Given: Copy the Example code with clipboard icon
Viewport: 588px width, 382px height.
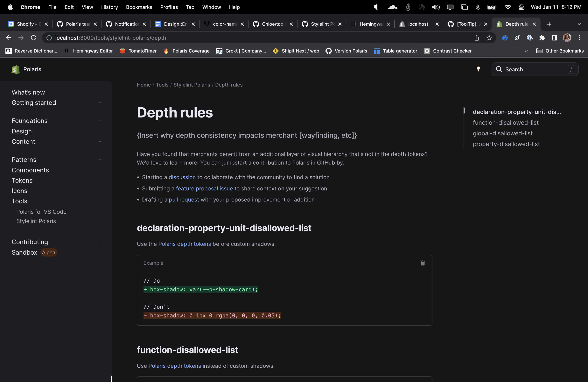Looking at the screenshot, I should pyautogui.click(x=423, y=263).
